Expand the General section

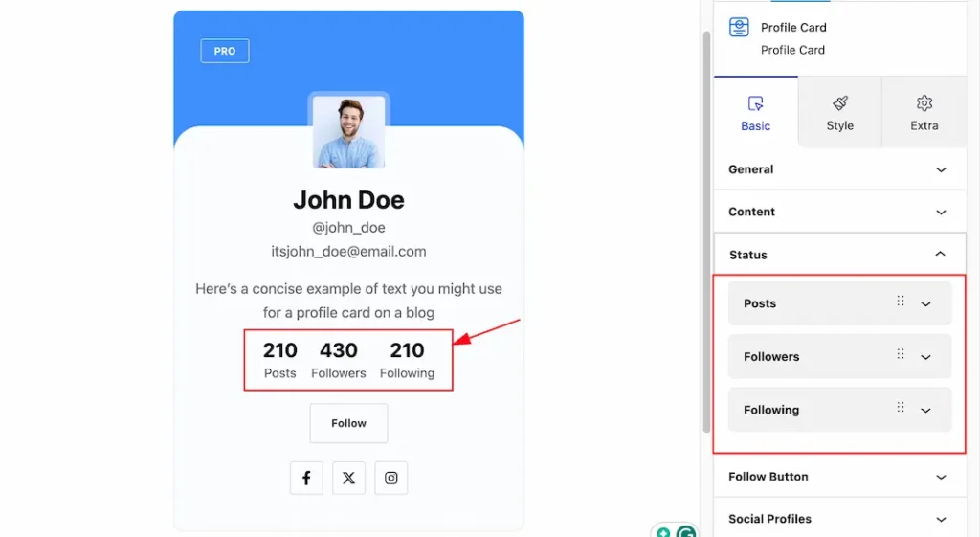click(x=840, y=169)
